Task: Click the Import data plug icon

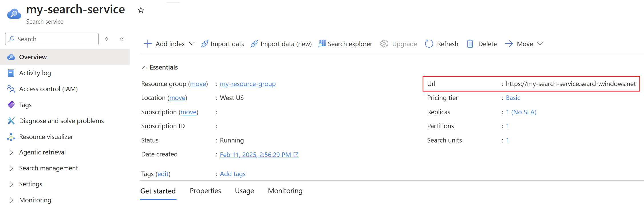Action: tap(204, 44)
